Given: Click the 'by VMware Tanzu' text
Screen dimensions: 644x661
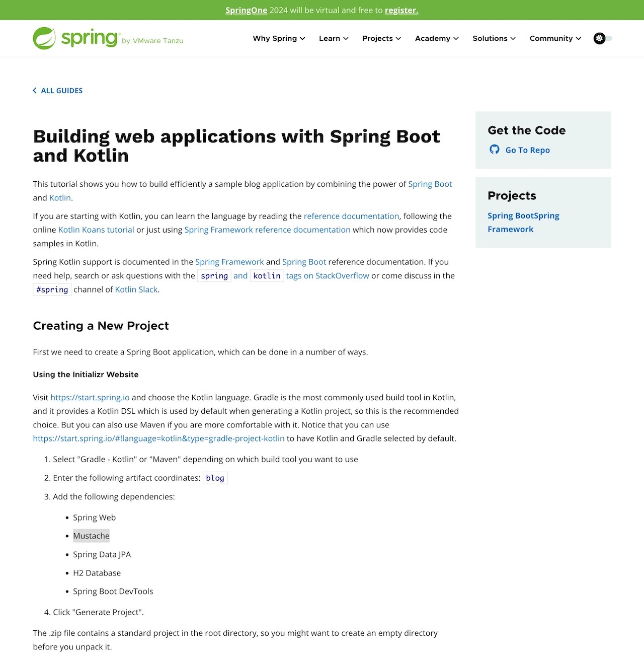Looking at the screenshot, I should 152,41.
